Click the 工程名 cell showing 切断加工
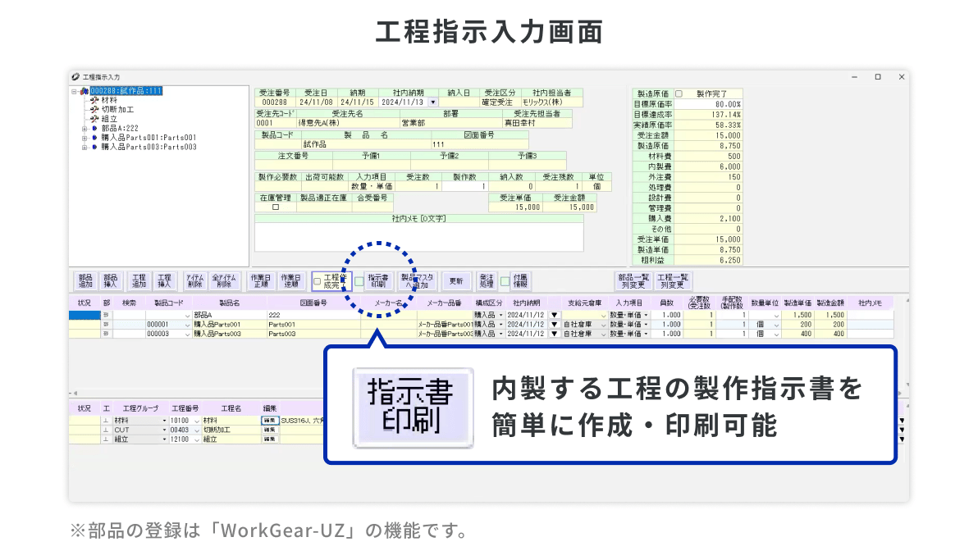This screenshot has width=978, height=560. (x=231, y=430)
